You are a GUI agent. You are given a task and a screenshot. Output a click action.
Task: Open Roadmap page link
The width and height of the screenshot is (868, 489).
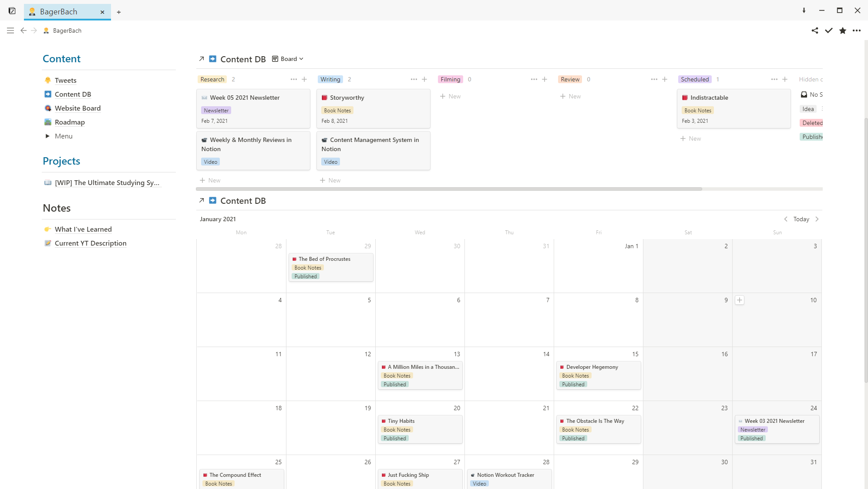click(70, 122)
